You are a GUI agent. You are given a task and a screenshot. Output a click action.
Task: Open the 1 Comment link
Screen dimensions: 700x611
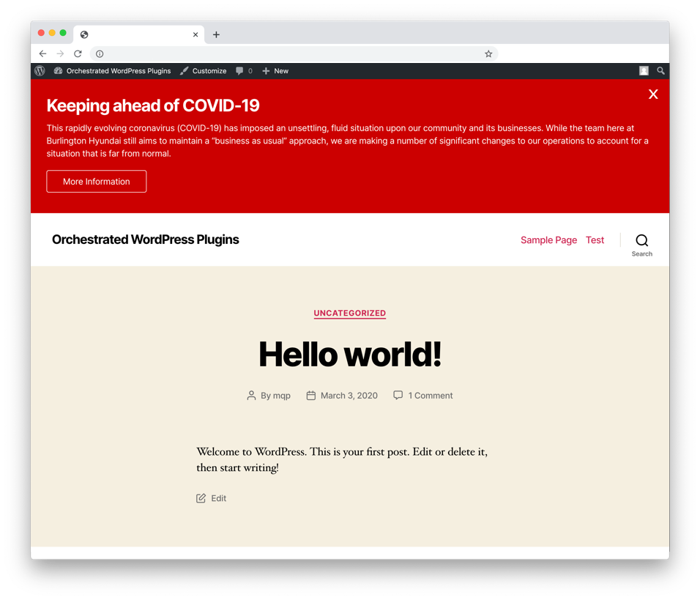431,396
